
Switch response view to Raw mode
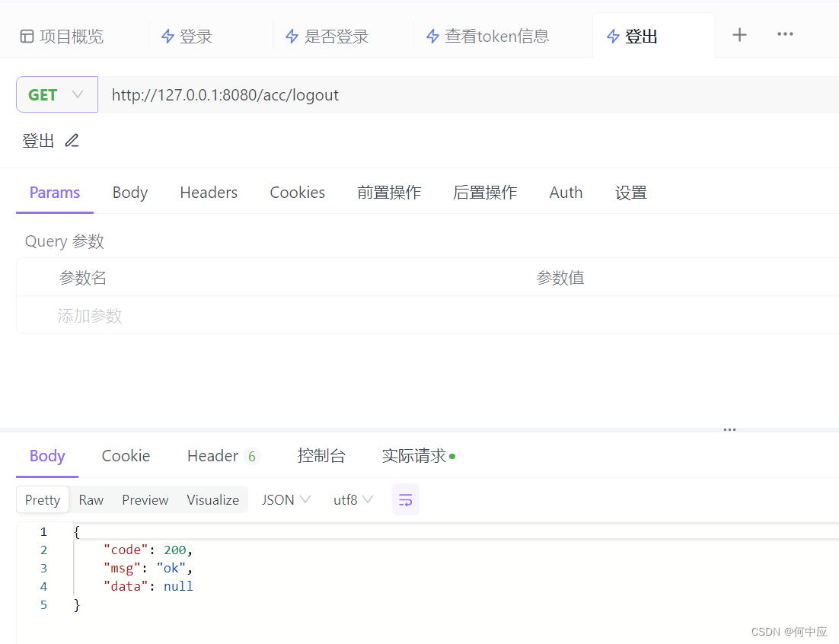[x=91, y=499]
